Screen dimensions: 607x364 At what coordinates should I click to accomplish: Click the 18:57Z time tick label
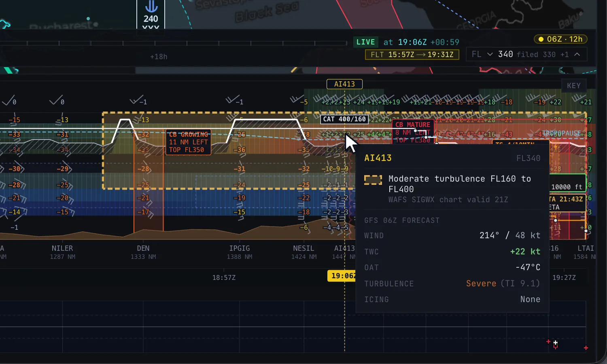tap(224, 277)
